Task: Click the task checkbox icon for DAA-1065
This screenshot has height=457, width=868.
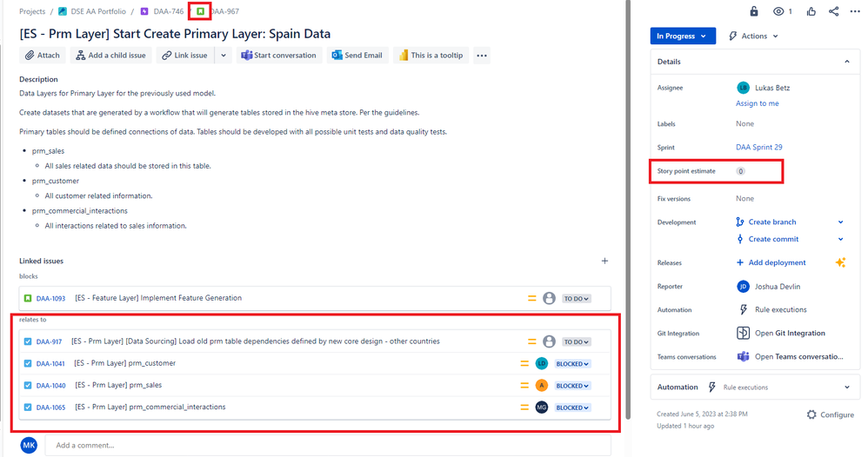Action: (x=28, y=407)
